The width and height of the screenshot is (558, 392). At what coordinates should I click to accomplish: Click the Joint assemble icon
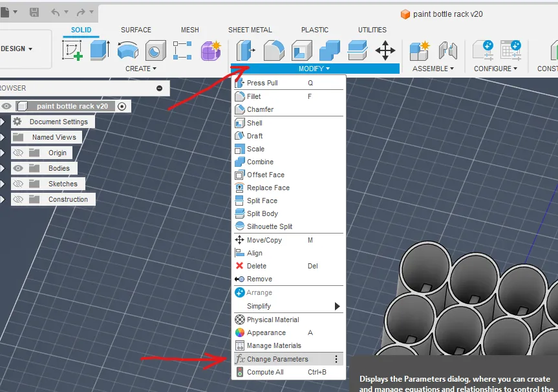point(447,50)
